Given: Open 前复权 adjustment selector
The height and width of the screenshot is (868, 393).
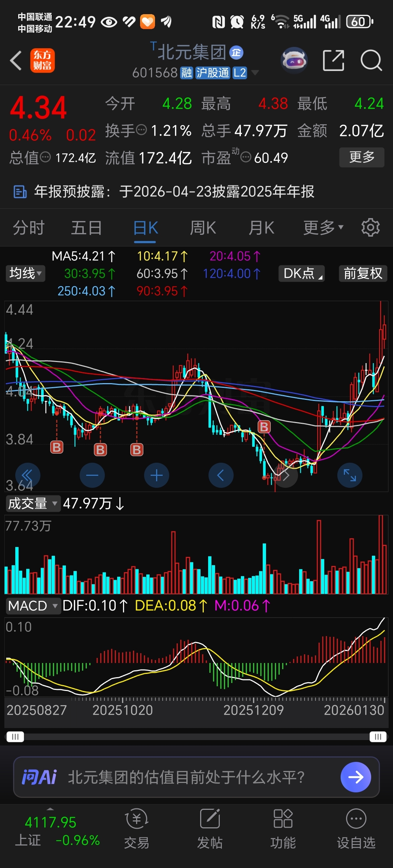Looking at the screenshot, I should [x=363, y=273].
